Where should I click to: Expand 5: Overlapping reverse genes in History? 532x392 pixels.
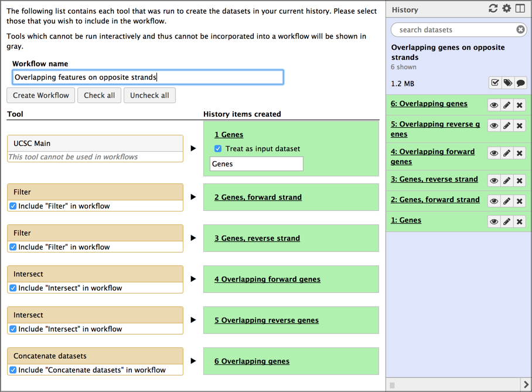click(x=435, y=129)
